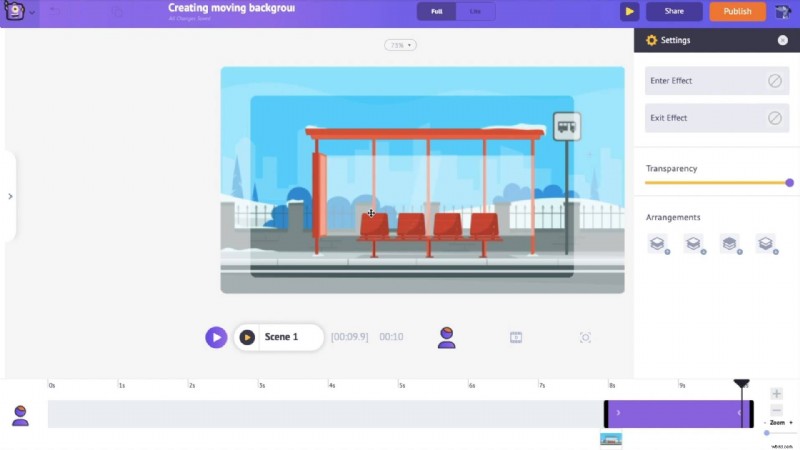Click the right black handle of purple clip
Image resolution: width=800 pixels, height=450 pixels.
click(751, 414)
